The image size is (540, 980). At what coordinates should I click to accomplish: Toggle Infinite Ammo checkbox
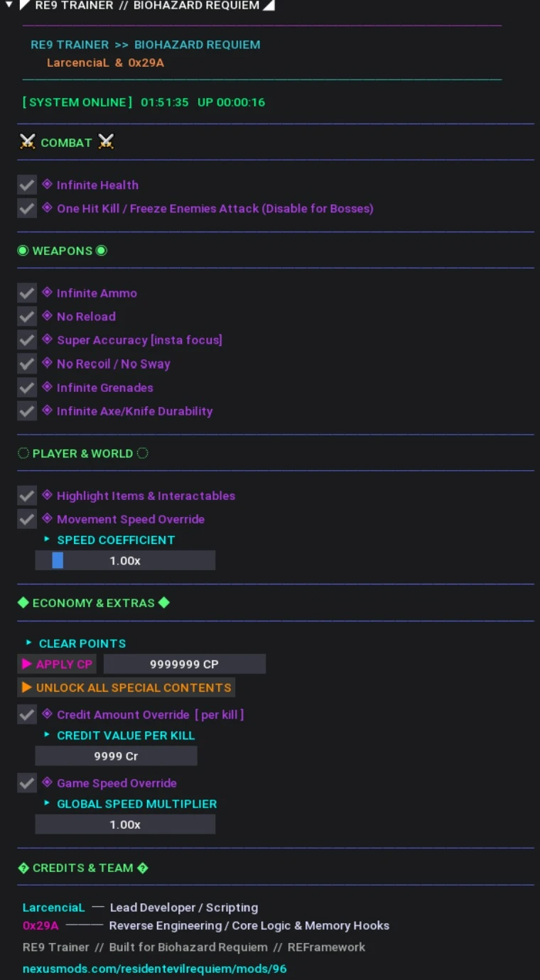click(27, 293)
